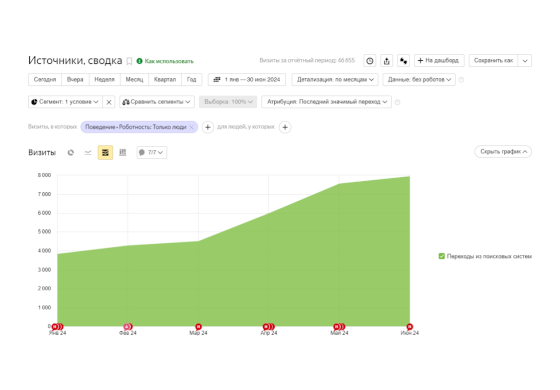Open the Детализация: по месяцам dropdown
The height and width of the screenshot is (390, 560).
pos(335,79)
